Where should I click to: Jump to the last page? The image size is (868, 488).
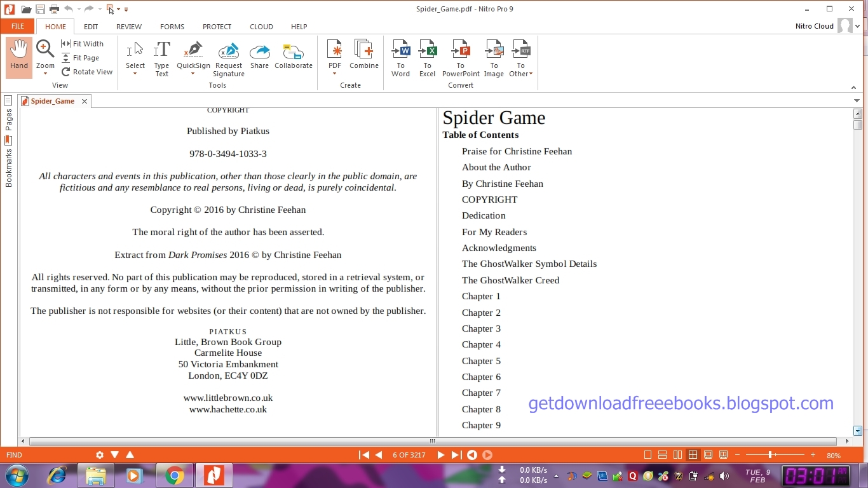[x=456, y=455]
